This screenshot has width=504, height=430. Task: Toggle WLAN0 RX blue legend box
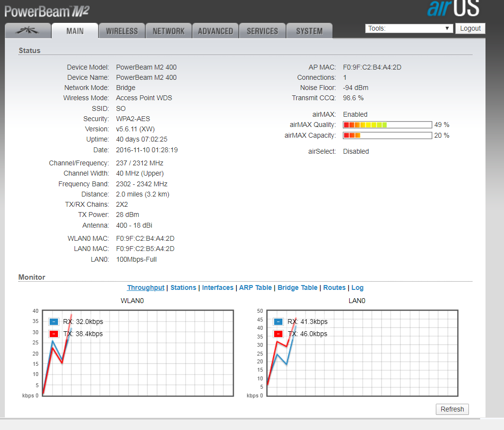point(54,322)
